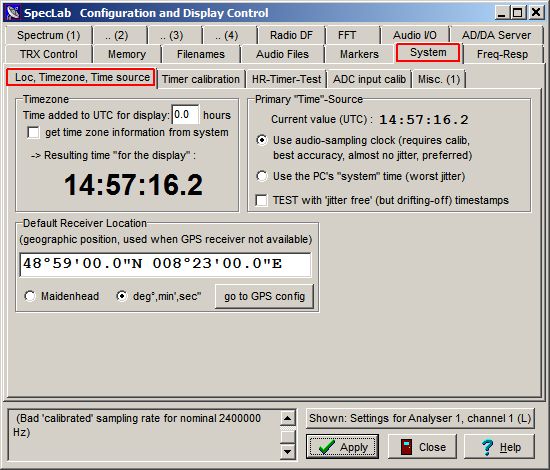Click the Current value (UTC) time reading

tap(423, 120)
